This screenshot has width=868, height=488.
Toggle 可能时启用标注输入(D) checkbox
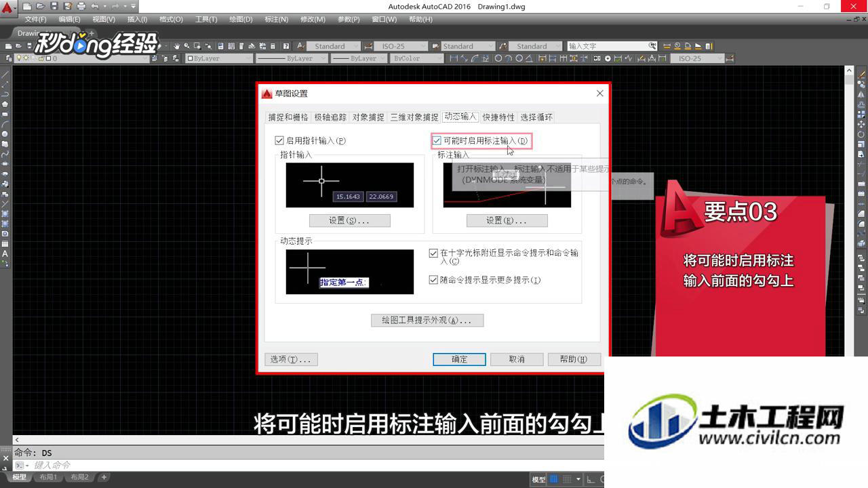coord(437,140)
